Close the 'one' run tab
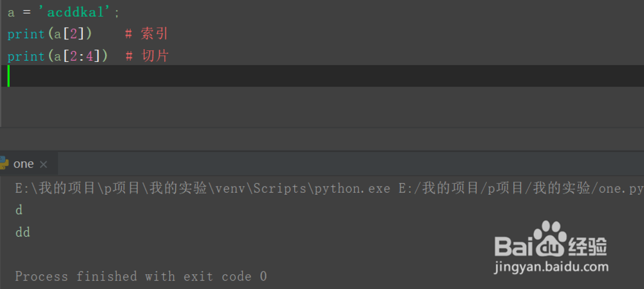This screenshot has height=289, width=644. [44, 164]
